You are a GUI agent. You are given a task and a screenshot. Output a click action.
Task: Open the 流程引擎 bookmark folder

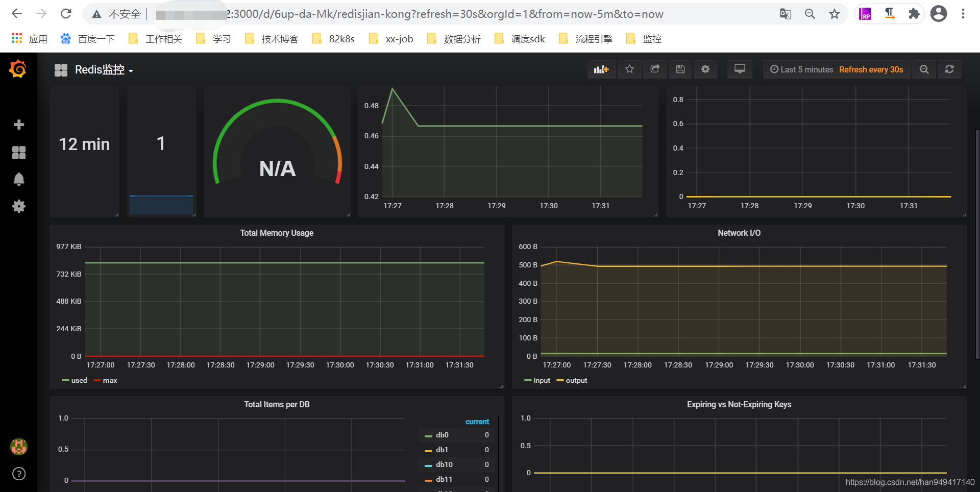585,39
